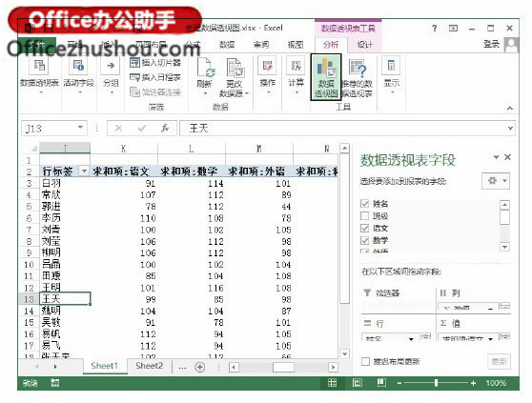Open the 数据 (Data) ribbon tab
This screenshot has height=403, width=532.
tap(227, 45)
